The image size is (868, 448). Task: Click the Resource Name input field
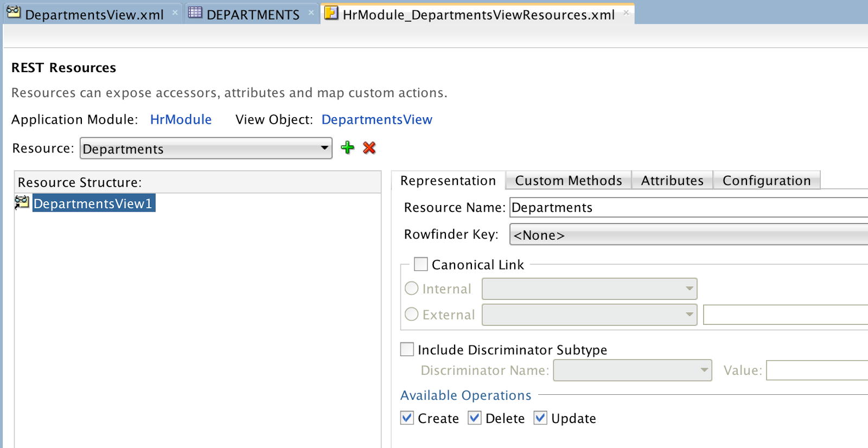click(689, 207)
